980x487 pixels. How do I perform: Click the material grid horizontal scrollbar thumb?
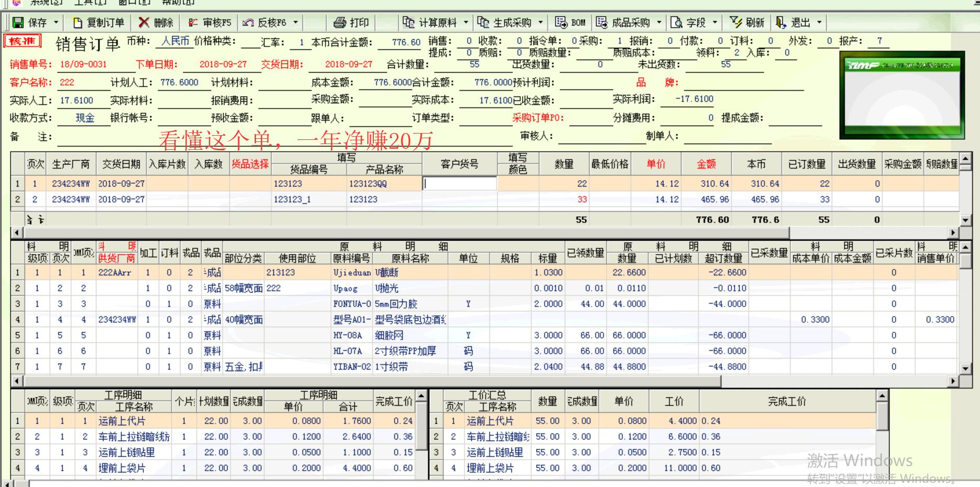pyautogui.click(x=371, y=381)
